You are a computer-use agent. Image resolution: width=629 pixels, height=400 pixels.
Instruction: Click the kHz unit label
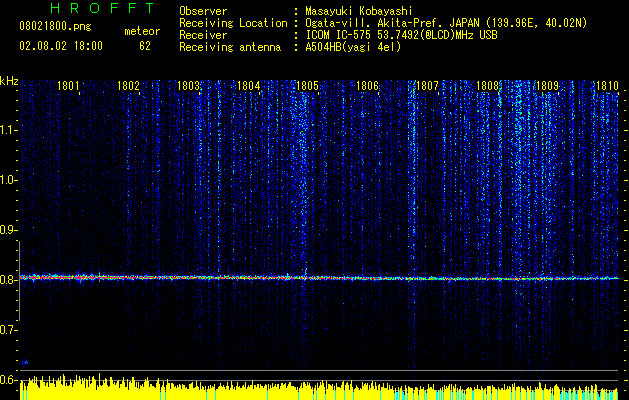(x=9, y=81)
